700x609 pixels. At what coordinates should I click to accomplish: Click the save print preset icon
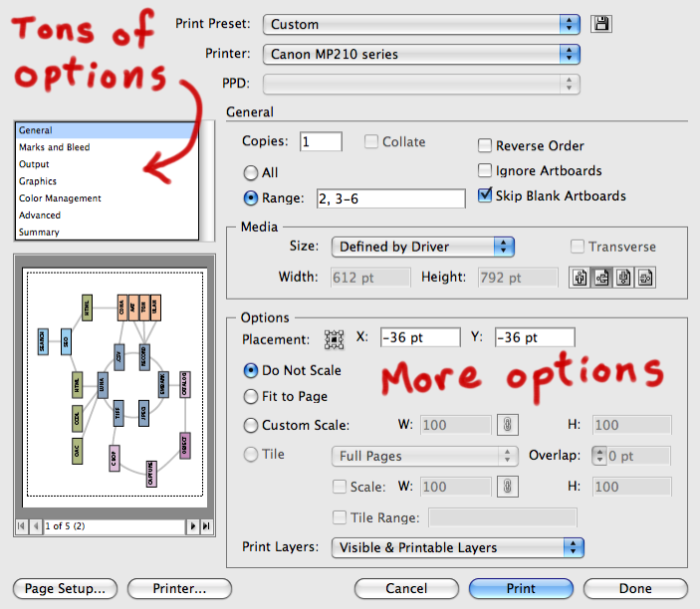point(600,24)
